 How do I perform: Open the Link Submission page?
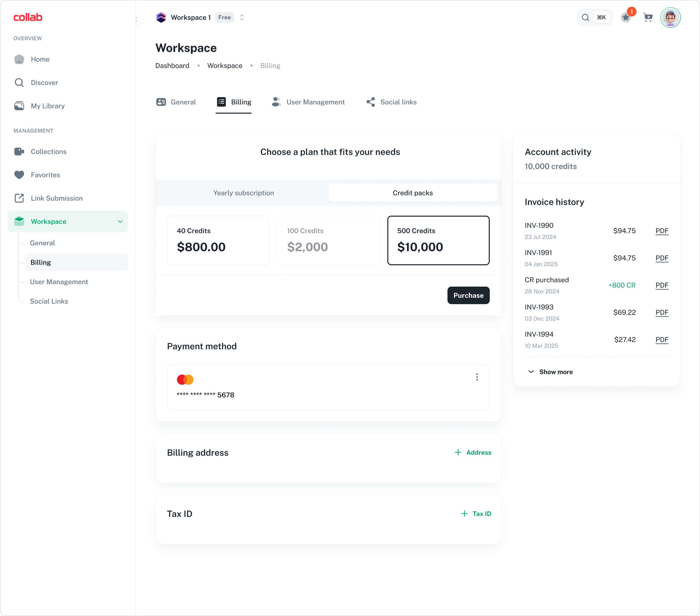click(x=56, y=198)
